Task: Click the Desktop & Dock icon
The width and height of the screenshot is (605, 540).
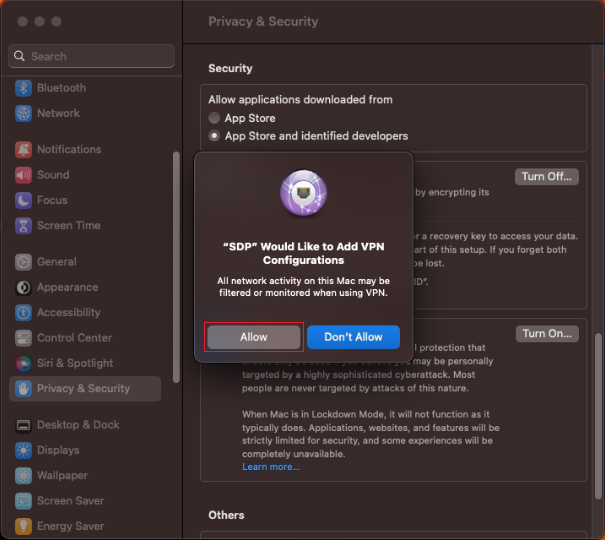Action: [23, 425]
